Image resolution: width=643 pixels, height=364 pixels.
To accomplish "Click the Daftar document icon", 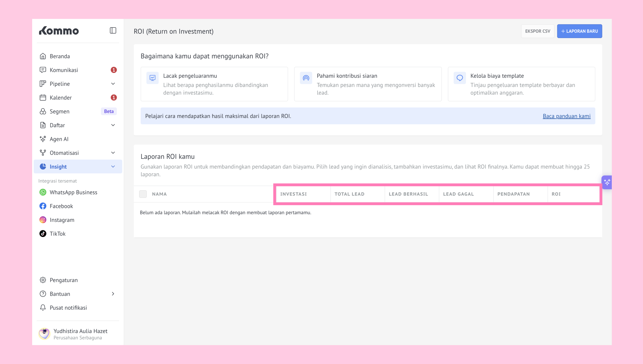I will click(43, 125).
